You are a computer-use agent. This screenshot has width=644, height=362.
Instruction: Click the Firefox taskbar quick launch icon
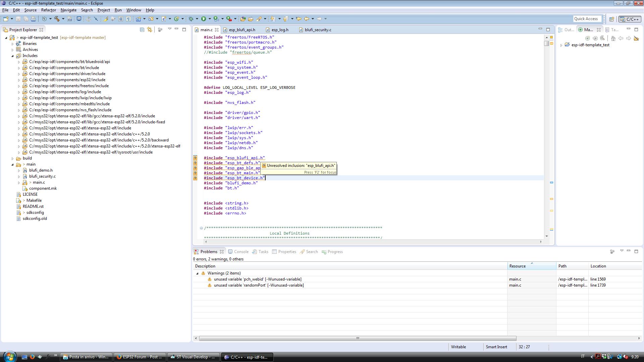coord(32,357)
